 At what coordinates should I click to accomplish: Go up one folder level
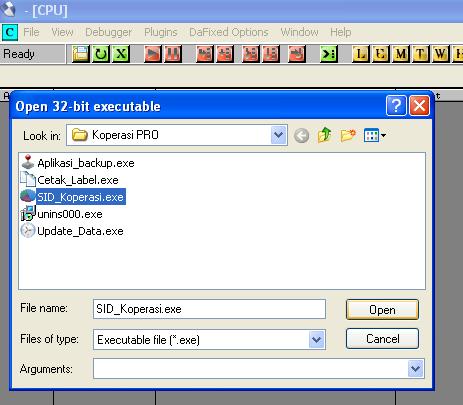click(x=324, y=135)
